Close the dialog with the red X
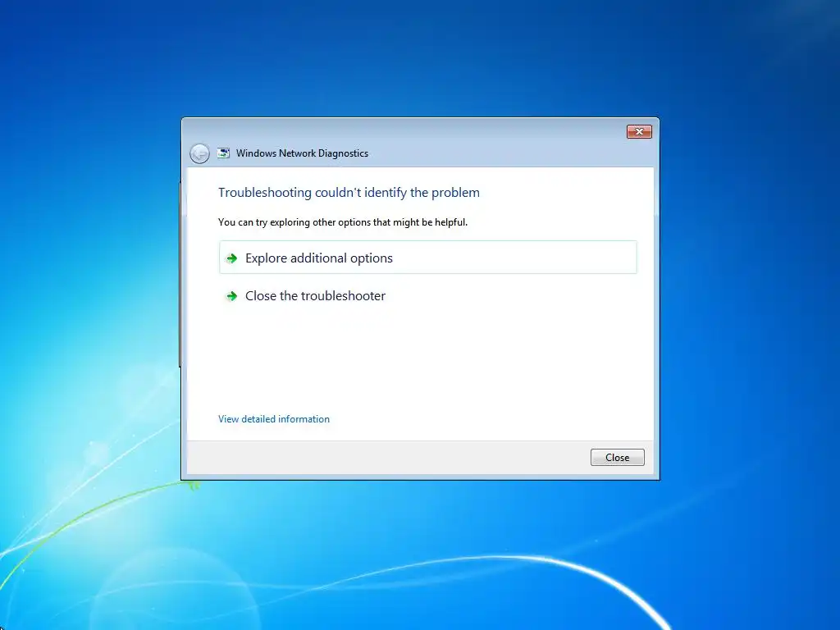 click(x=639, y=132)
